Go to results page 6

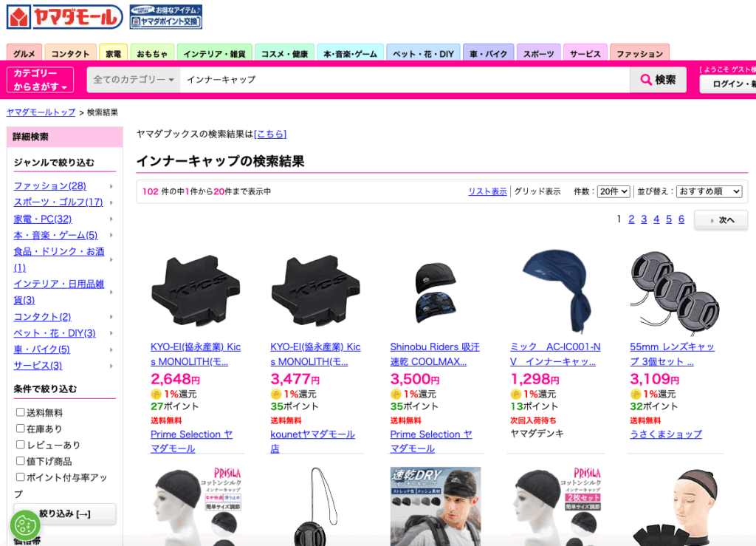coord(681,219)
